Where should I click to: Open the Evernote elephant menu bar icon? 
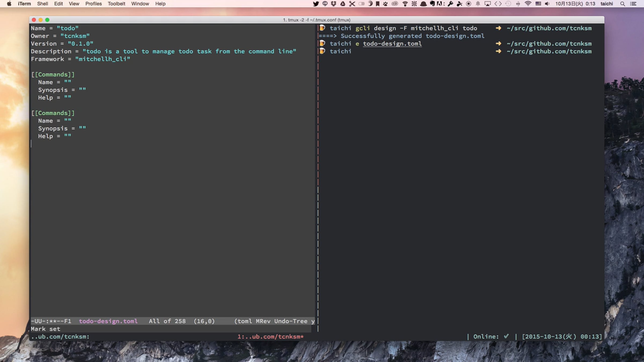(x=432, y=4)
